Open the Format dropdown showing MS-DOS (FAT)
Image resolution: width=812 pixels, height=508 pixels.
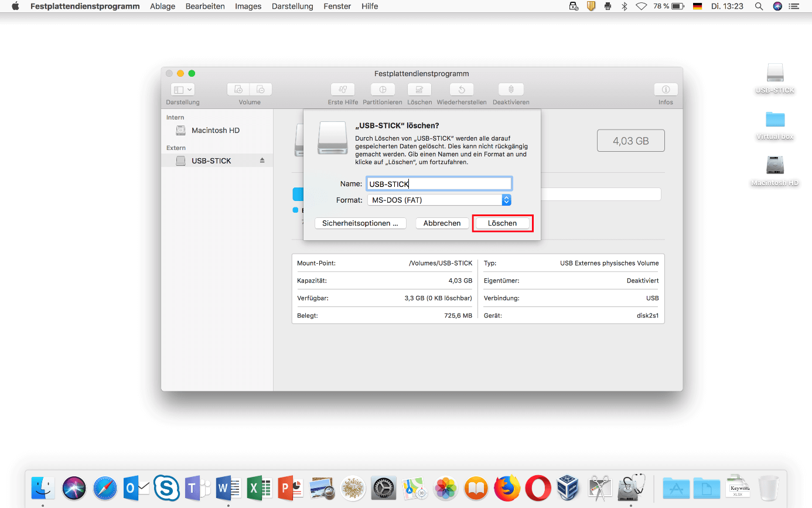point(439,200)
